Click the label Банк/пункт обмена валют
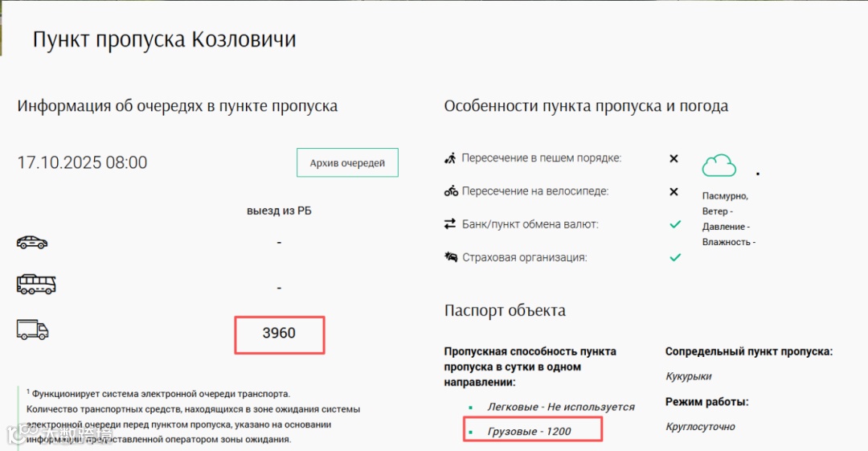 click(530, 224)
